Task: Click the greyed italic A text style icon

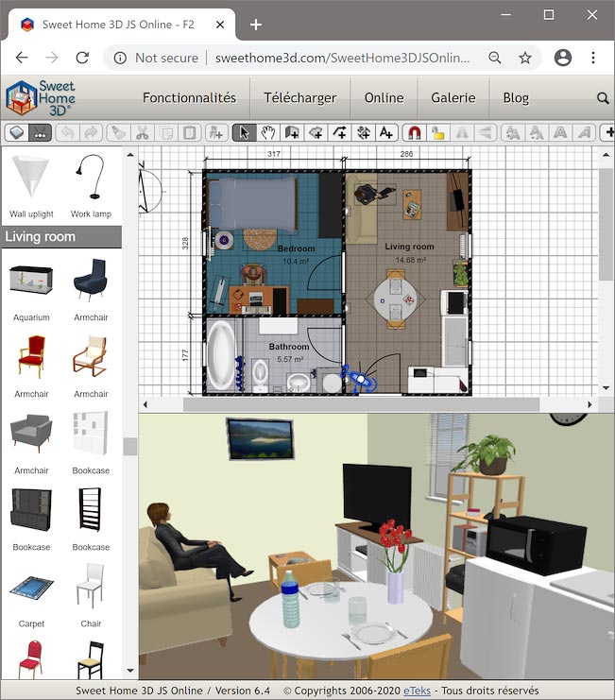Action: [584, 132]
